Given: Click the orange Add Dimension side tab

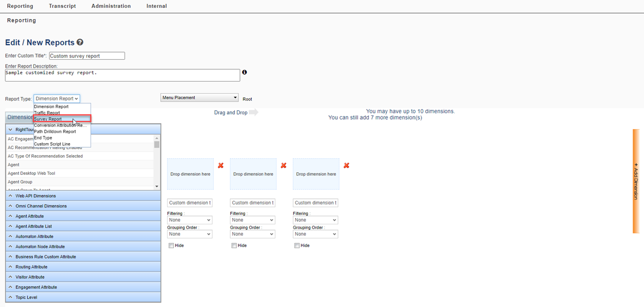Looking at the screenshot, I should pyautogui.click(x=636, y=181).
